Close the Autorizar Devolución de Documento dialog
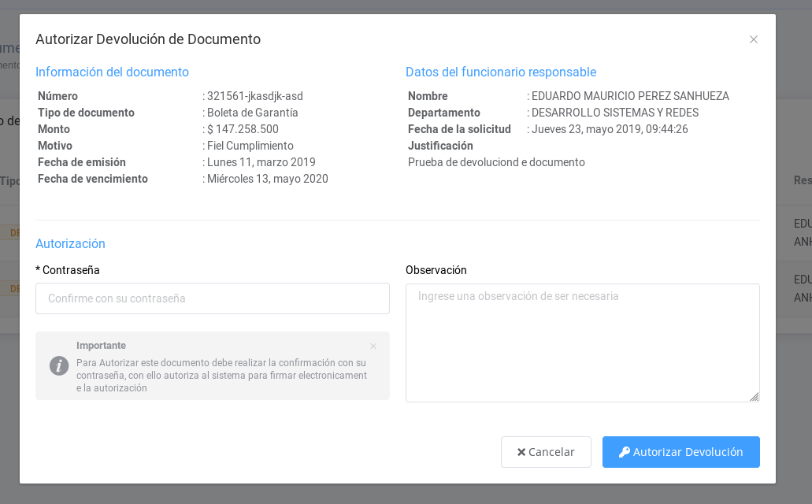Viewport: 812px width, 504px height. (754, 39)
